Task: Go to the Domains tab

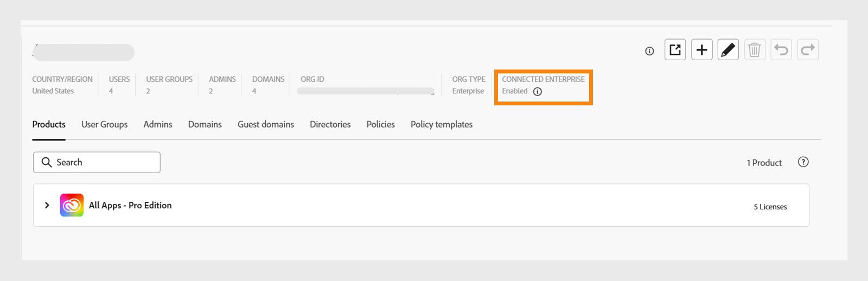Action: [x=205, y=124]
